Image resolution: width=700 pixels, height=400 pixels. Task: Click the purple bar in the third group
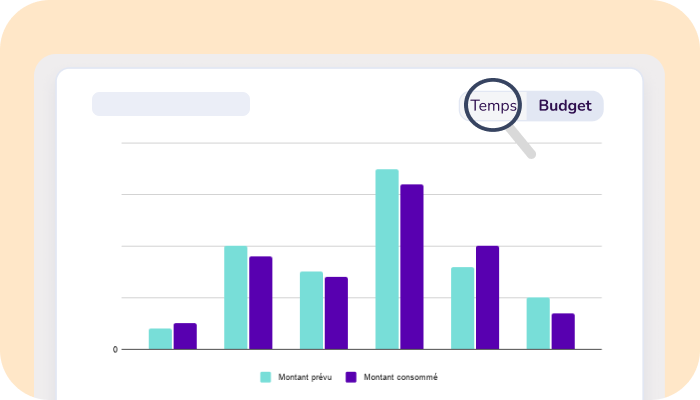pos(336,313)
